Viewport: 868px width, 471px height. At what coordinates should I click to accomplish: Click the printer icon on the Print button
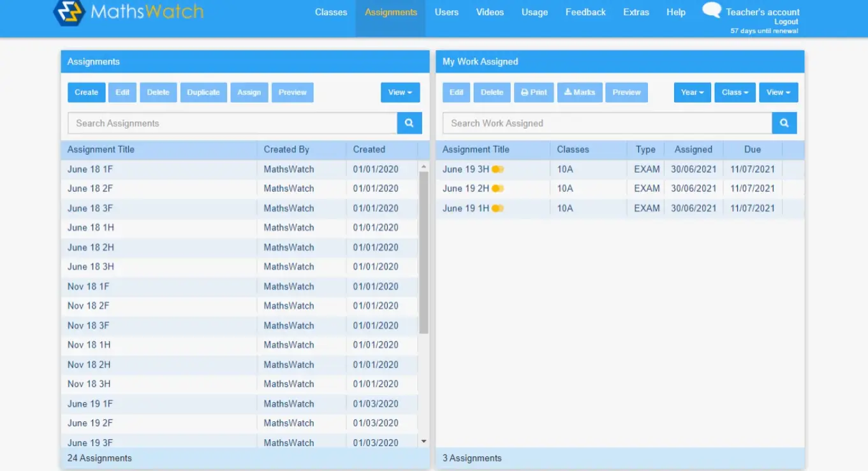[x=524, y=92]
